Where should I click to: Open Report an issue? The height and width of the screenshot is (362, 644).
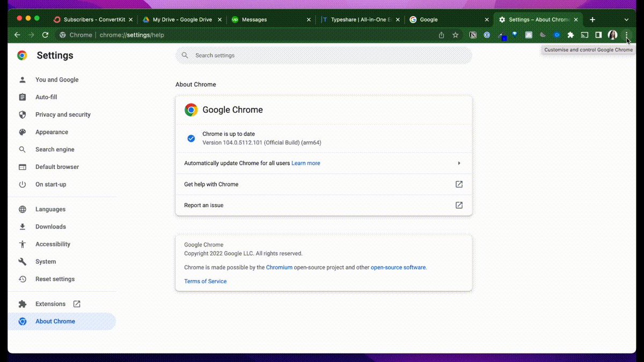tap(324, 205)
